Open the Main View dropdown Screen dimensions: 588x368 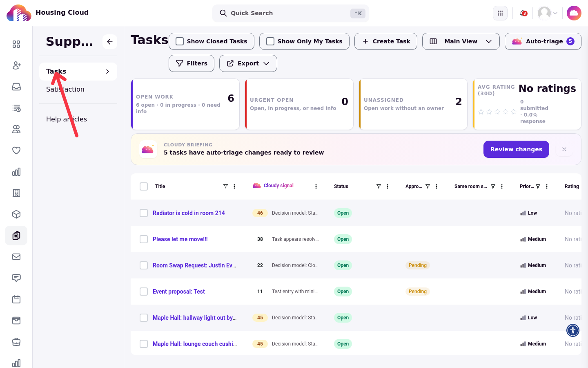[461, 41]
